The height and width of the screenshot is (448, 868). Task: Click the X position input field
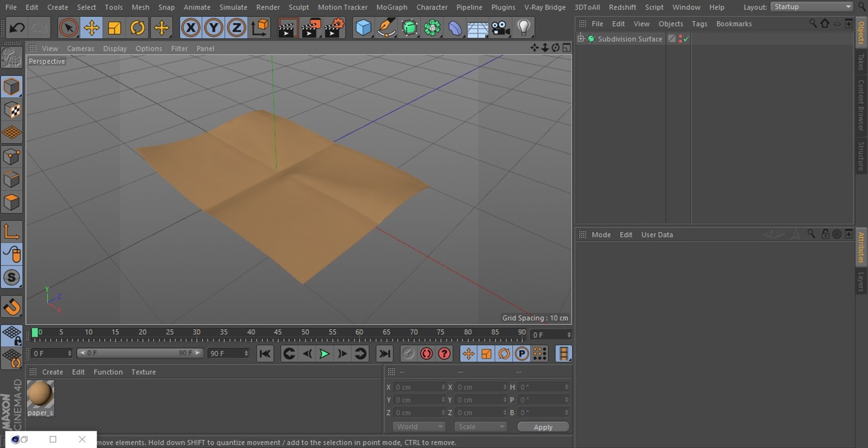click(x=419, y=387)
